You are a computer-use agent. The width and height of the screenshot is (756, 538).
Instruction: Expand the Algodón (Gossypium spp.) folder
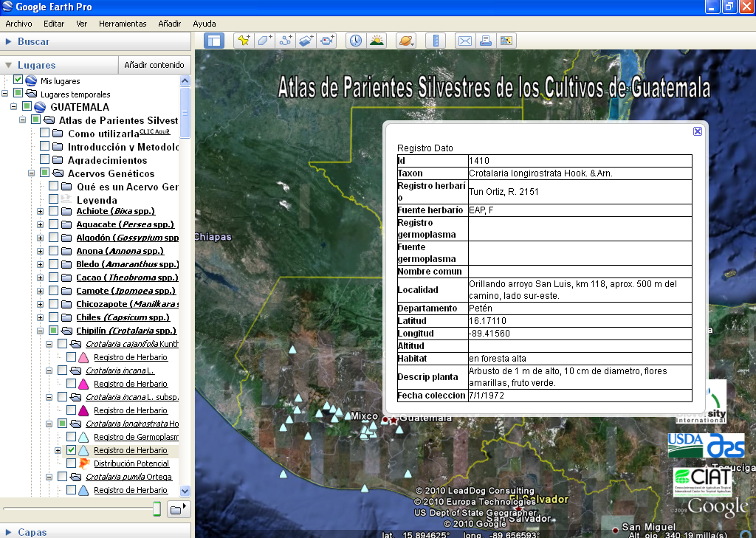[x=41, y=238]
